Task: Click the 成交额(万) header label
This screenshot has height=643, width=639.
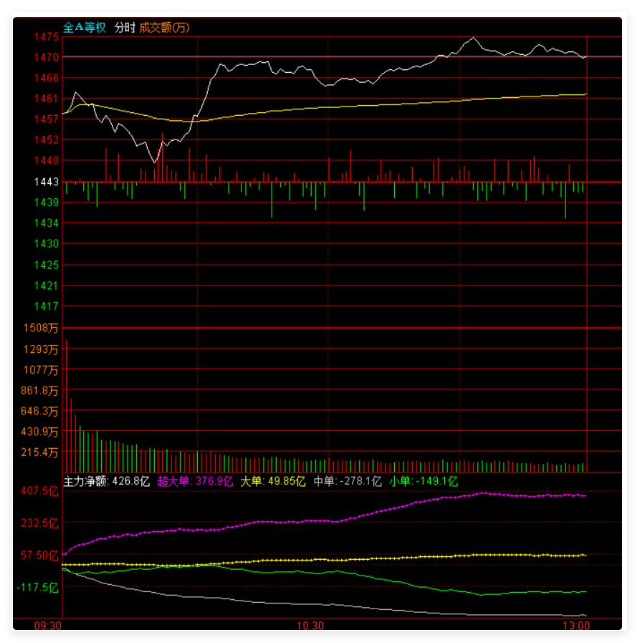Action: click(x=164, y=27)
